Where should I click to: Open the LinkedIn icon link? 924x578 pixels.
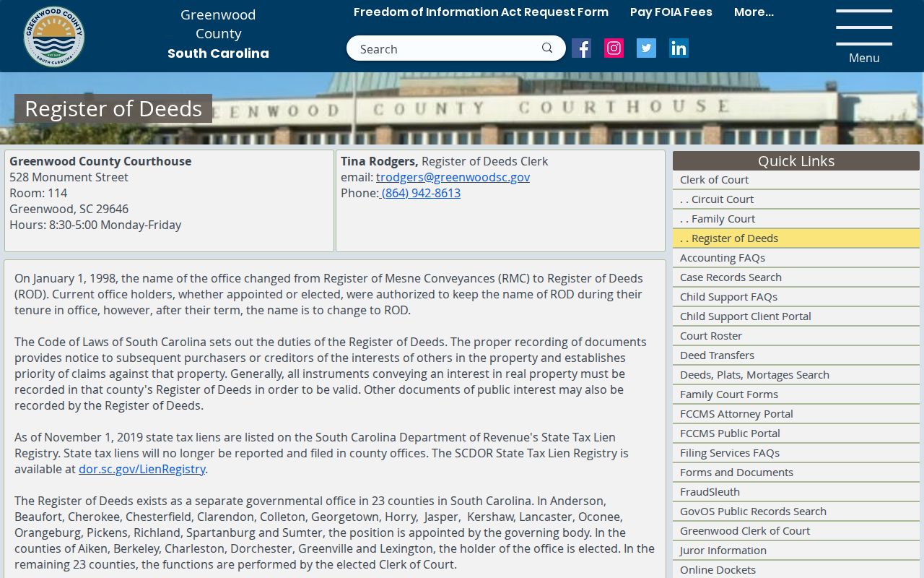[x=679, y=48]
